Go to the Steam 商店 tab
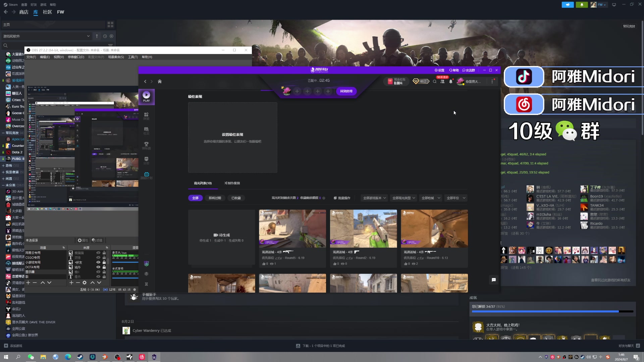The image size is (644, 362). [24, 12]
